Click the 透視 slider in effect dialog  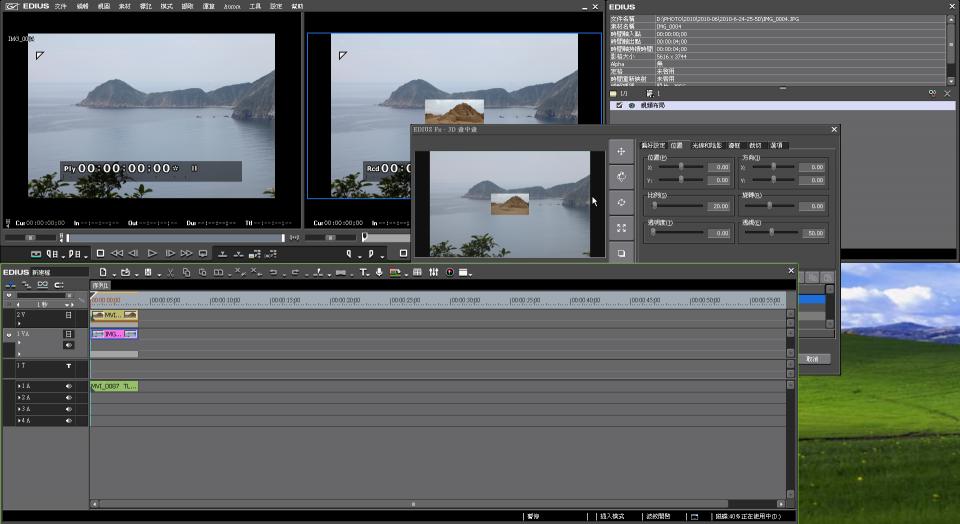coord(772,232)
